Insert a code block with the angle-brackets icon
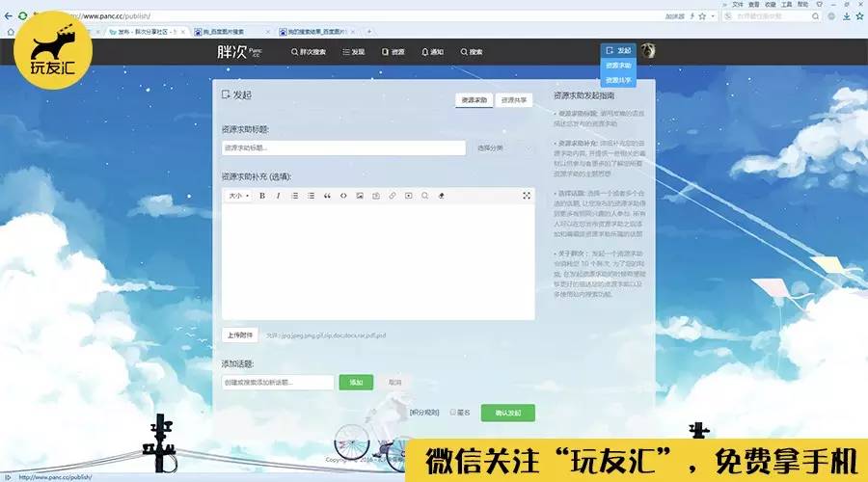 pyautogui.click(x=343, y=196)
